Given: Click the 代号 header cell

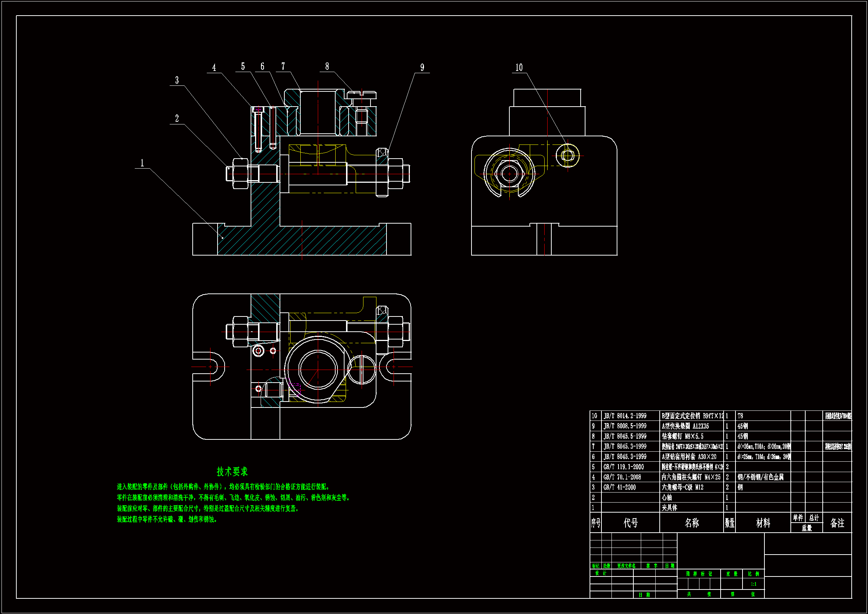Looking at the screenshot, I should [x=630, y=523].
